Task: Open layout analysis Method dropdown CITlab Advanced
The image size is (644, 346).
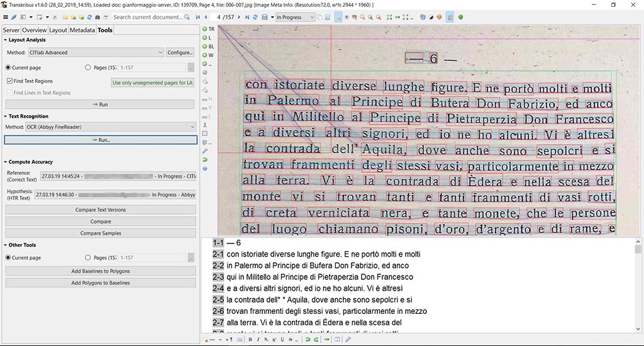Action: coord(96,53)
